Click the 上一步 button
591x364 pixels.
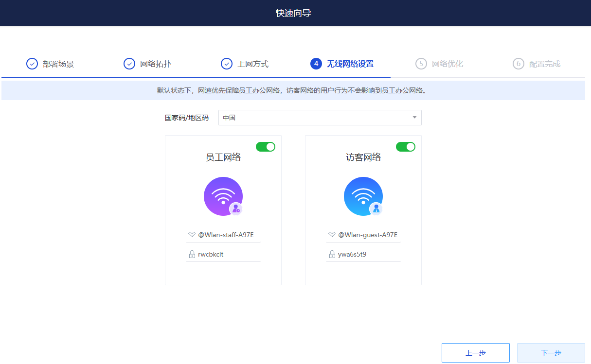click(x=475, y=353)
